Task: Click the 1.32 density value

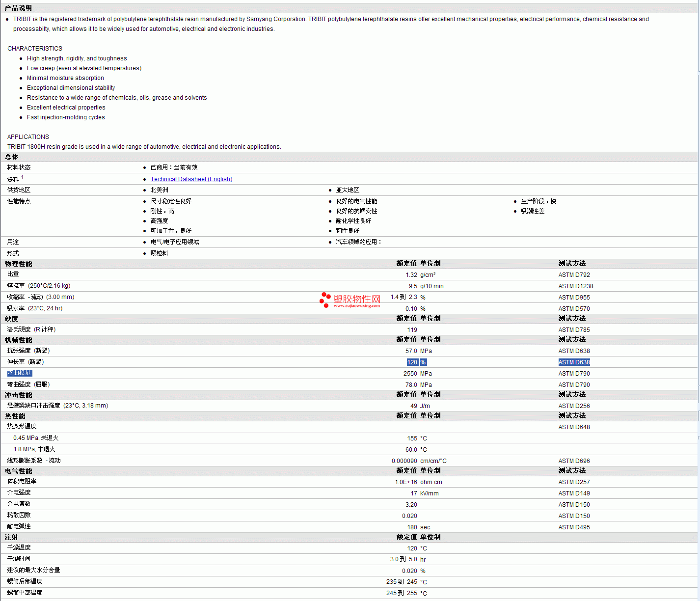Action: 411,275
